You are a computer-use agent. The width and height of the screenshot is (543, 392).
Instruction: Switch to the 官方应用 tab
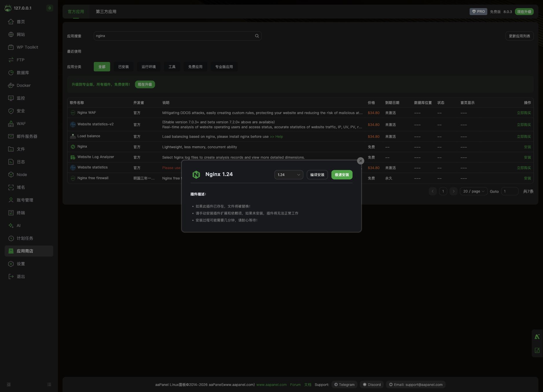tap(76, 12)
